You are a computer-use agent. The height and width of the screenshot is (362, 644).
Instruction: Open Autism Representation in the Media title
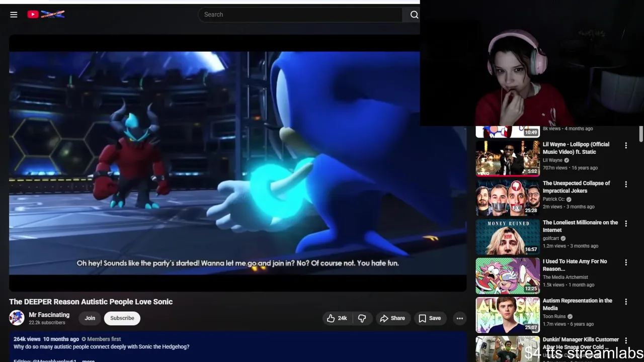tap(577, 304)
